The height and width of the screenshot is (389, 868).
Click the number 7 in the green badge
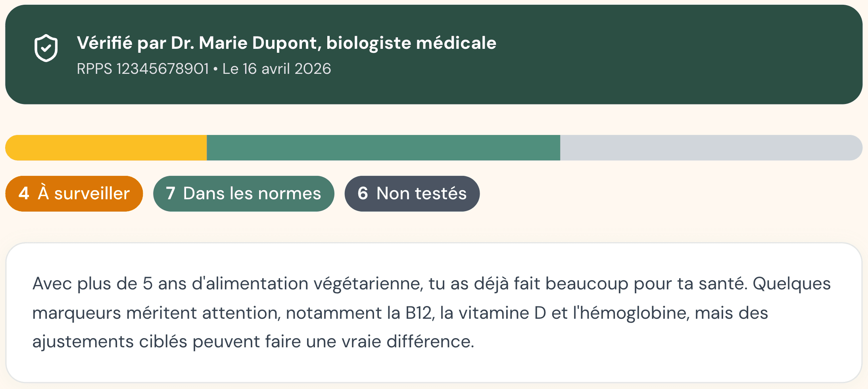coord(171,193)
